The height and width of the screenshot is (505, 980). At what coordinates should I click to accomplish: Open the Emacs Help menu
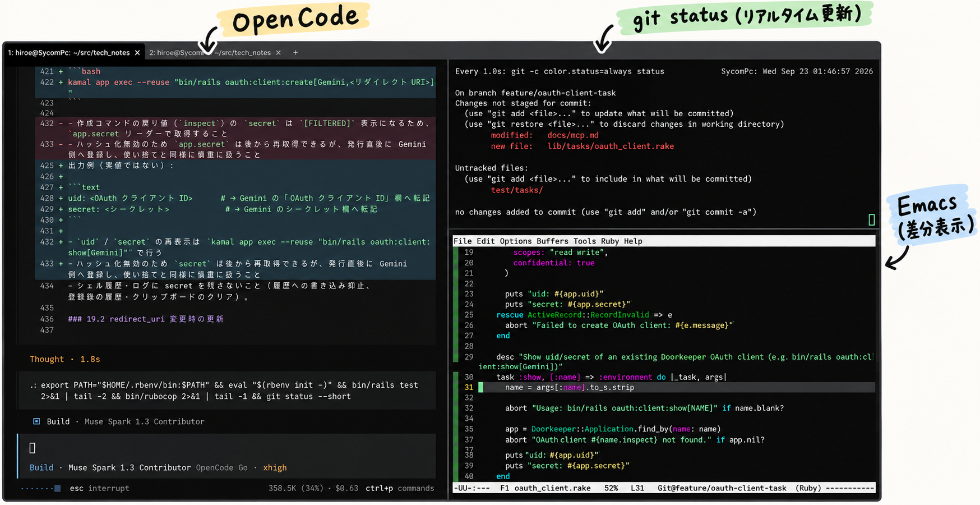click(633, 241)
